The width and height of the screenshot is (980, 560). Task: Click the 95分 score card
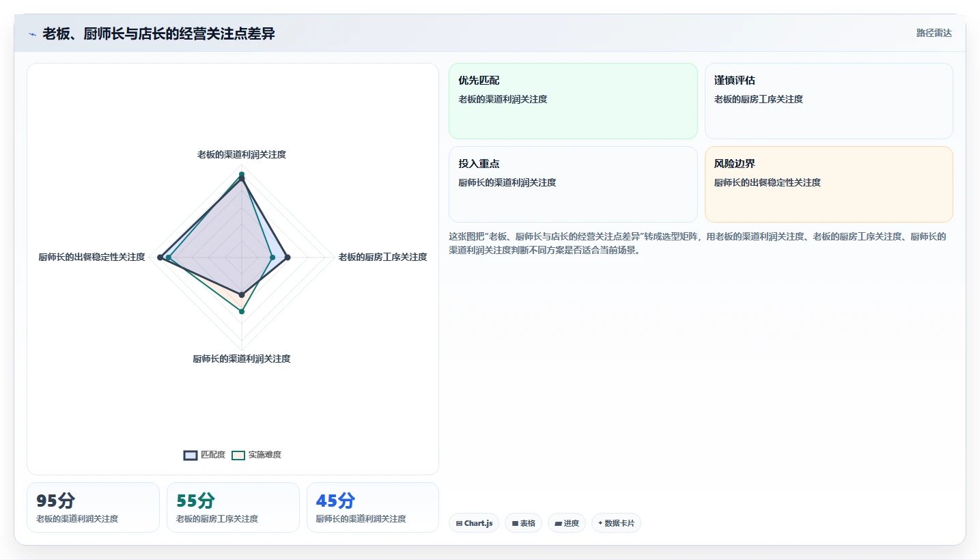click(93, 507)
